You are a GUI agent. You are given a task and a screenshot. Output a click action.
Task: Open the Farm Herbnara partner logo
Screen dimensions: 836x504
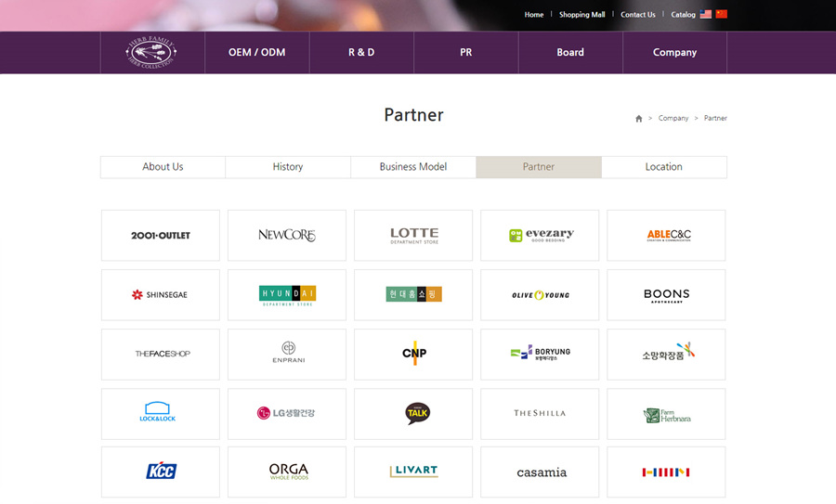(666, 414)
